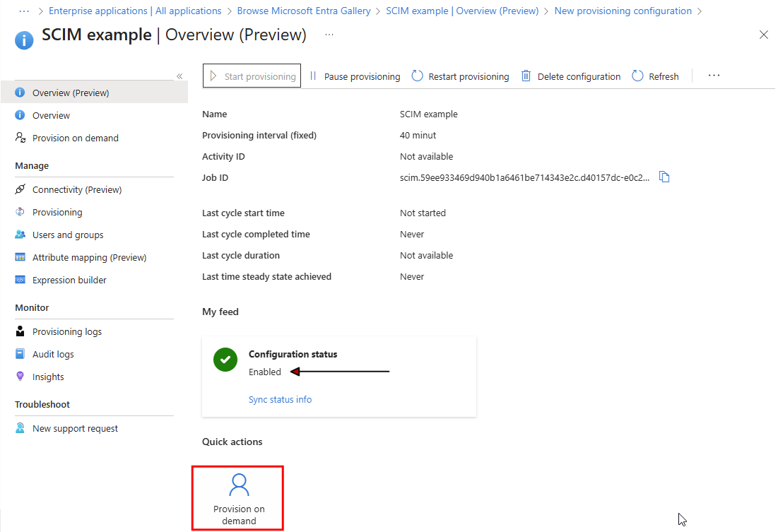Click Delete configuration text in toolbar
This screenshot has height=532, width=778.
579,76
